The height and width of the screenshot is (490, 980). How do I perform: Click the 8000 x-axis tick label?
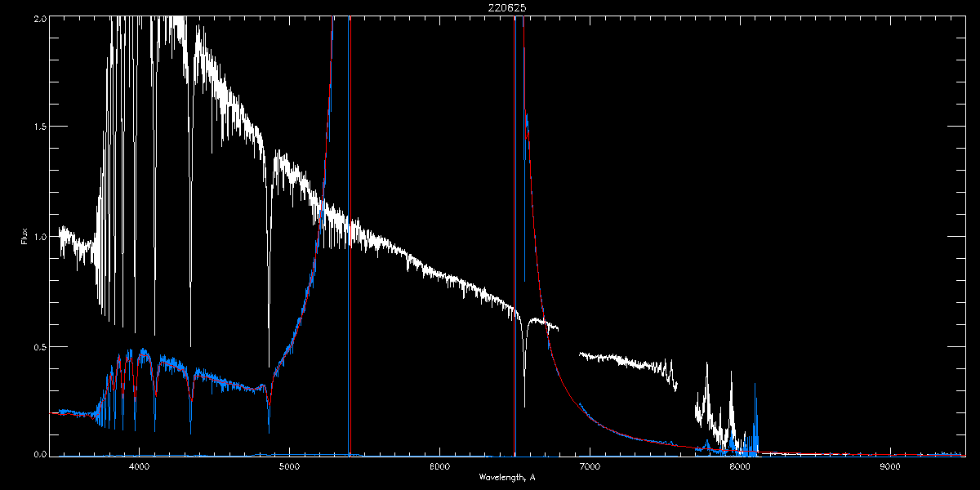pyautogui.click(x=740, y=466)
